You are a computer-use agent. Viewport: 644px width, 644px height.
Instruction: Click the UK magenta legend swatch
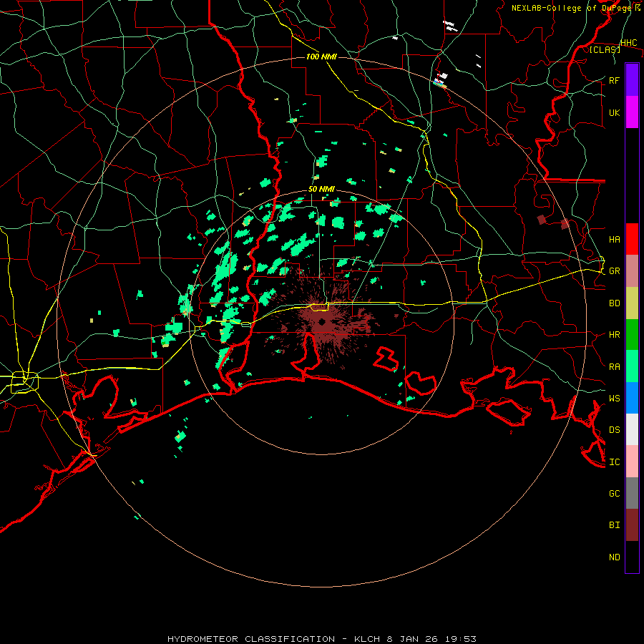pos(632,112)
